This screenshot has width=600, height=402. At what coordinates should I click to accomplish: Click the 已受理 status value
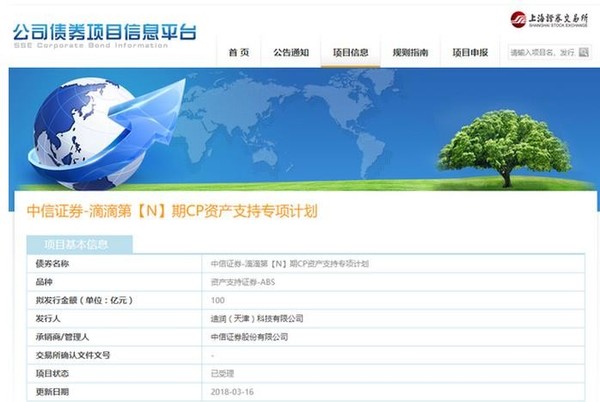click(222, 373)
